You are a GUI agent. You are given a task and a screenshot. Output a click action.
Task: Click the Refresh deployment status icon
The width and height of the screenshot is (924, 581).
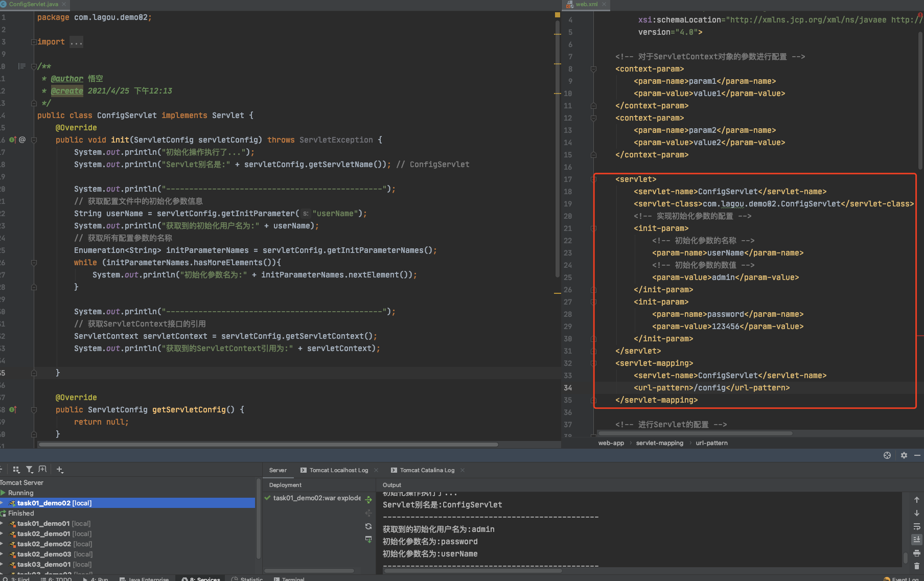point(368,526)
